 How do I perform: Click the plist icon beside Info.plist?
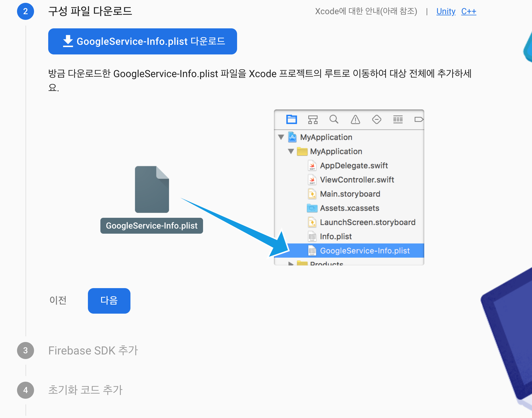point(312,237)
